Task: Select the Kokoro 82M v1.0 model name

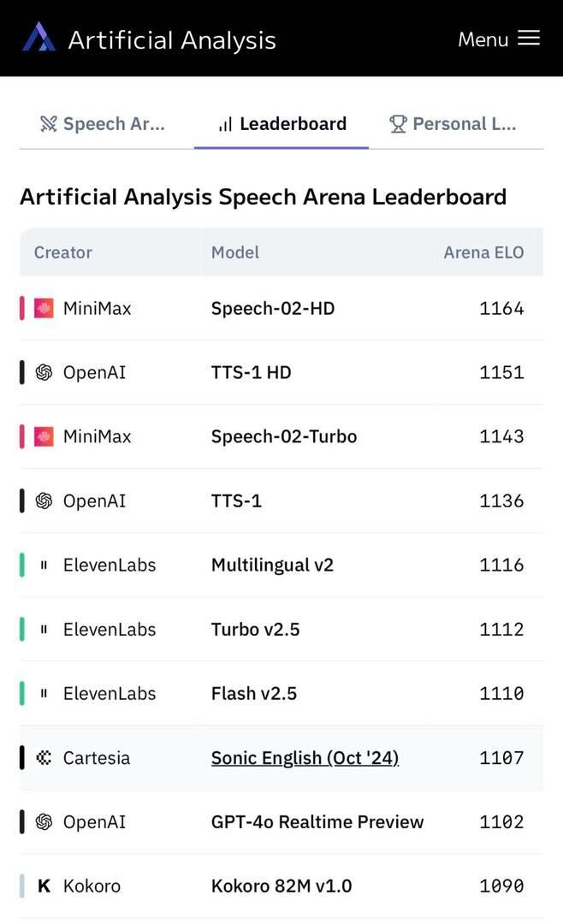Action: pyautogui.click(x=281, y=885)
